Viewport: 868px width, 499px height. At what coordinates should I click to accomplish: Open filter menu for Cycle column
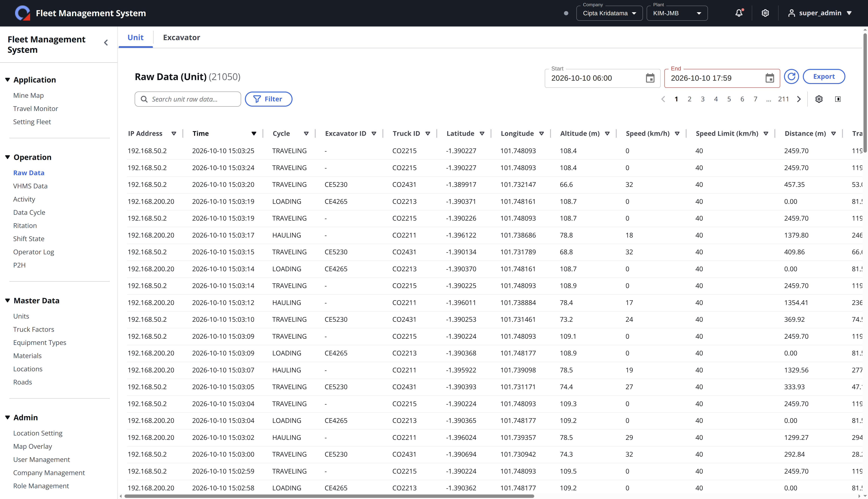(x=306, y=134)
